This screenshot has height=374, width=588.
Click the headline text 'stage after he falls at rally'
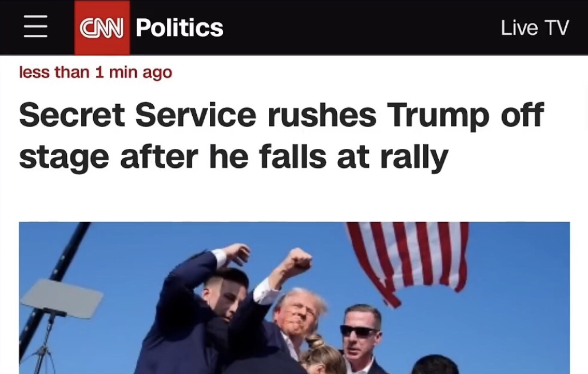point(233,156)
